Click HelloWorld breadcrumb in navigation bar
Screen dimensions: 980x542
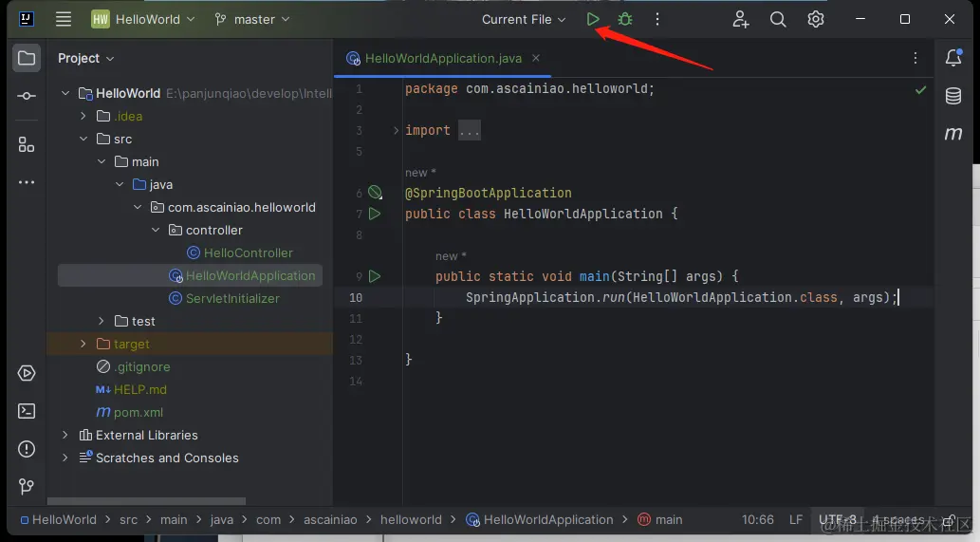pyautogui.click(x=64, y=519)
